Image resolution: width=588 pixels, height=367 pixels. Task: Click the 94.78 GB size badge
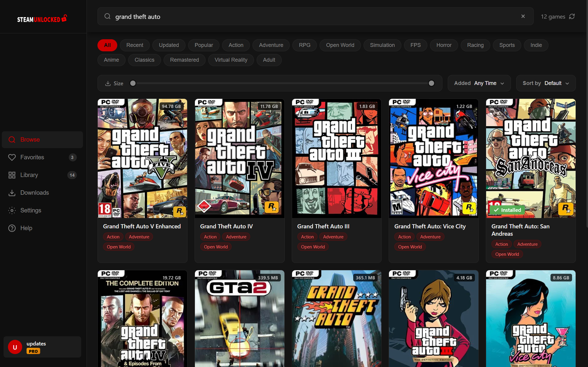[x=171, y=106]
